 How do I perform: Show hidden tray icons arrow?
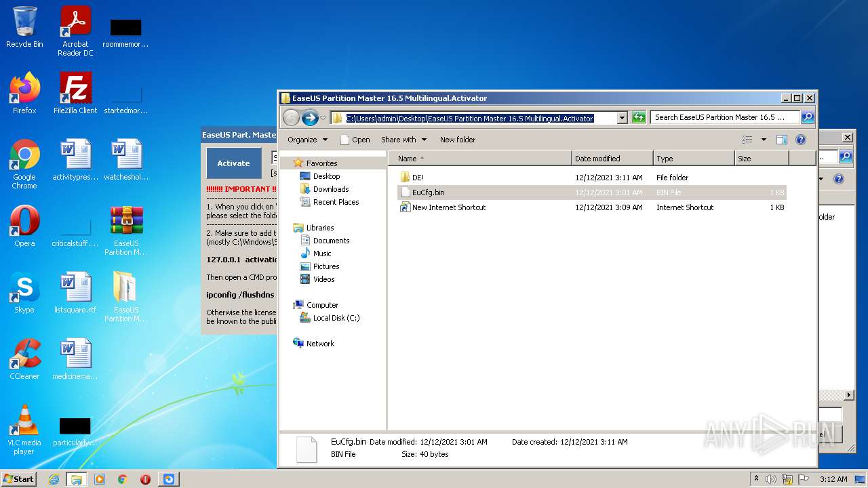point(757,479)
